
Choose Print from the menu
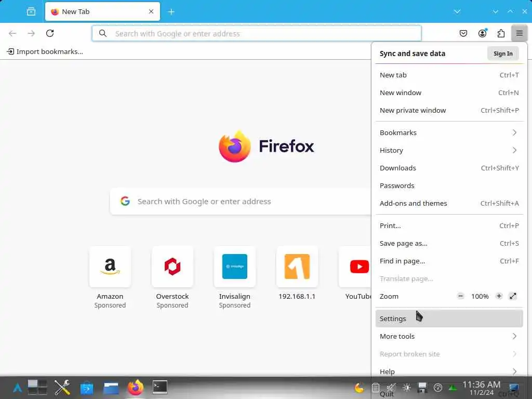(449, 225)
